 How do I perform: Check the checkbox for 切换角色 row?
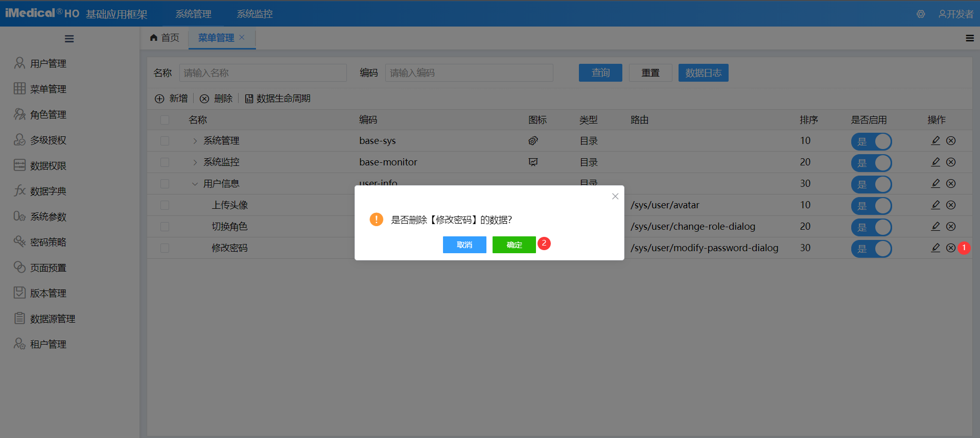pyautogui.click(x=165, y=227)
